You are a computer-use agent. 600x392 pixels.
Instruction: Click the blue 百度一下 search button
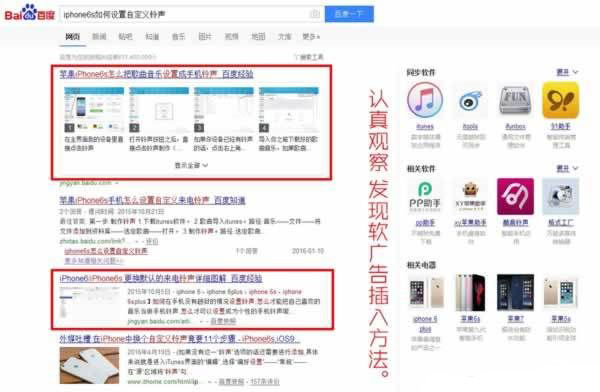tap(349, 14)
